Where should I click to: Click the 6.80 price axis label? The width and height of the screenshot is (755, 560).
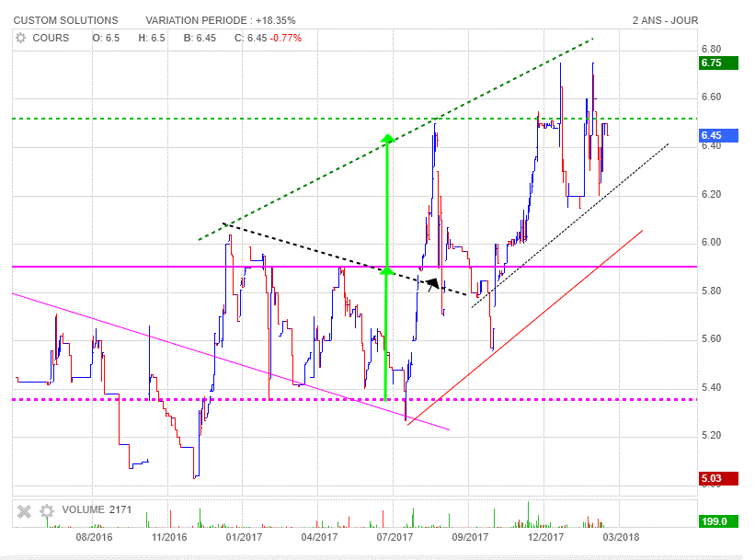pos(711,49)
